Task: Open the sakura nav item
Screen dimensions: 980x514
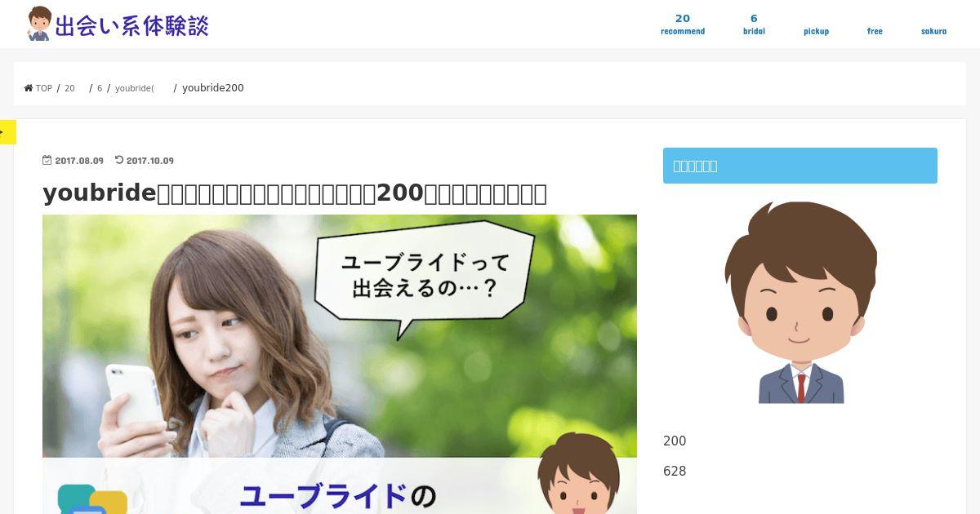Action: coord(933,31)
